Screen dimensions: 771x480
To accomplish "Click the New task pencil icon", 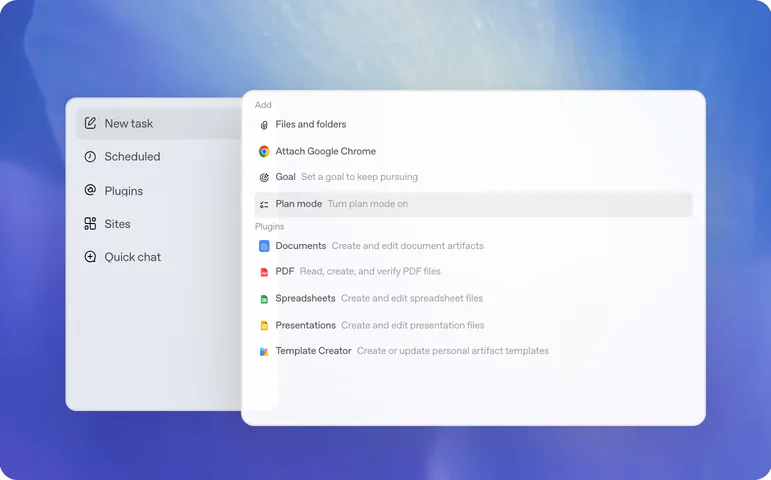I will coord(90,123).
